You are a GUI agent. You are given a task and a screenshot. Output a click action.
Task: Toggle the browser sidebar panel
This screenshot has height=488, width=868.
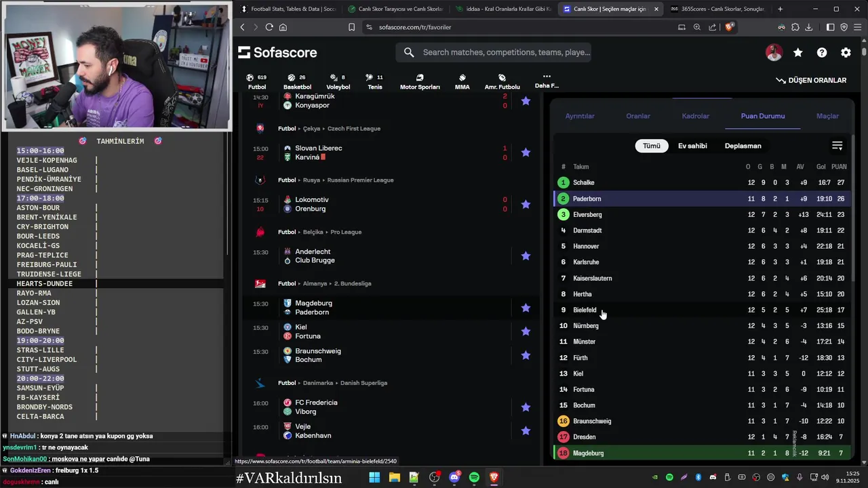831,27
